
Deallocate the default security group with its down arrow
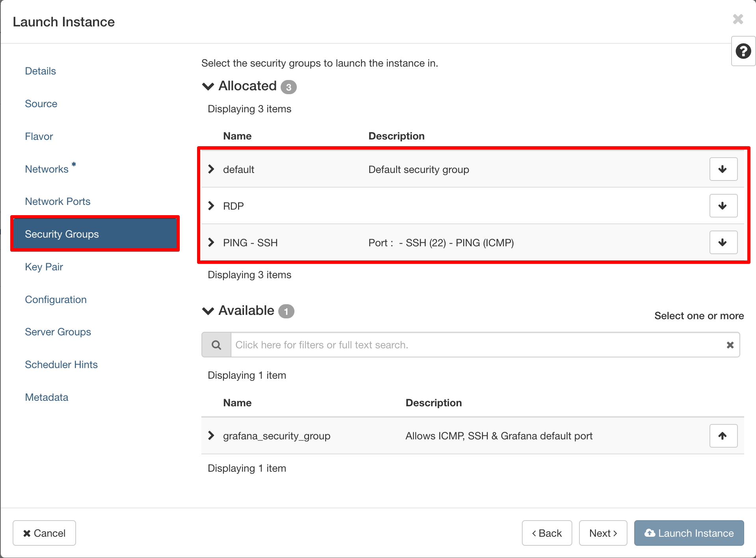point(723,169)
